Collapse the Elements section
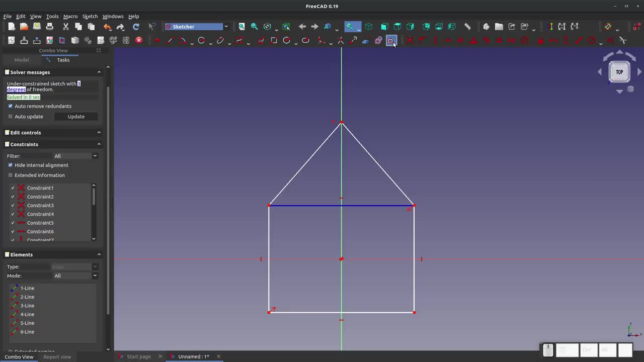The image size is (644, 362). (99, 254)
